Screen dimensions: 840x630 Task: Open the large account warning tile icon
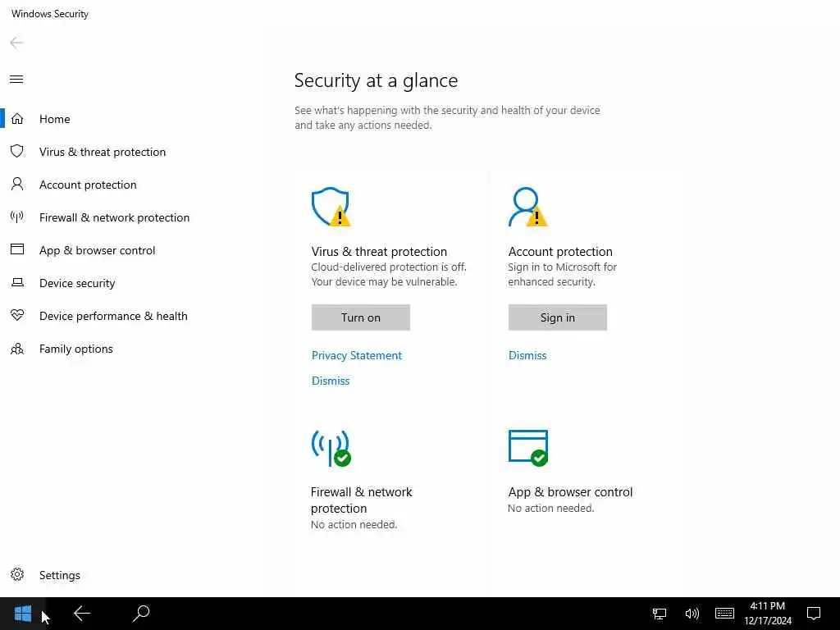[527, 207]
